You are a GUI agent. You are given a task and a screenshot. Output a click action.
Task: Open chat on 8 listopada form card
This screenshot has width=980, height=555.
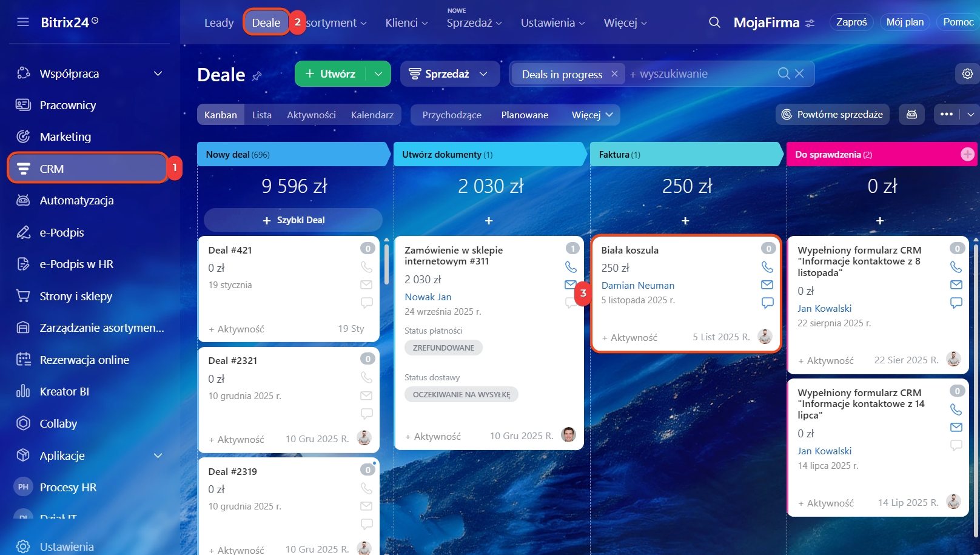[956, 302]
